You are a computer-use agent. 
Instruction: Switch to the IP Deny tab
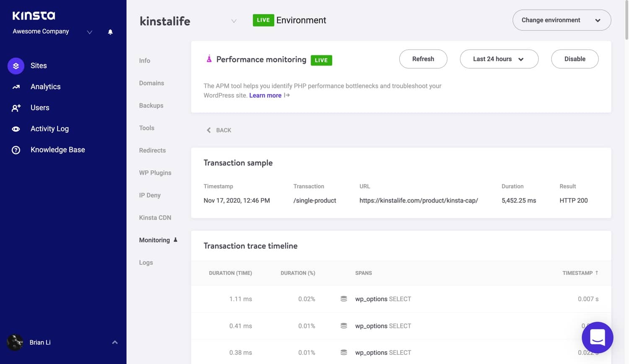[150, 195]
